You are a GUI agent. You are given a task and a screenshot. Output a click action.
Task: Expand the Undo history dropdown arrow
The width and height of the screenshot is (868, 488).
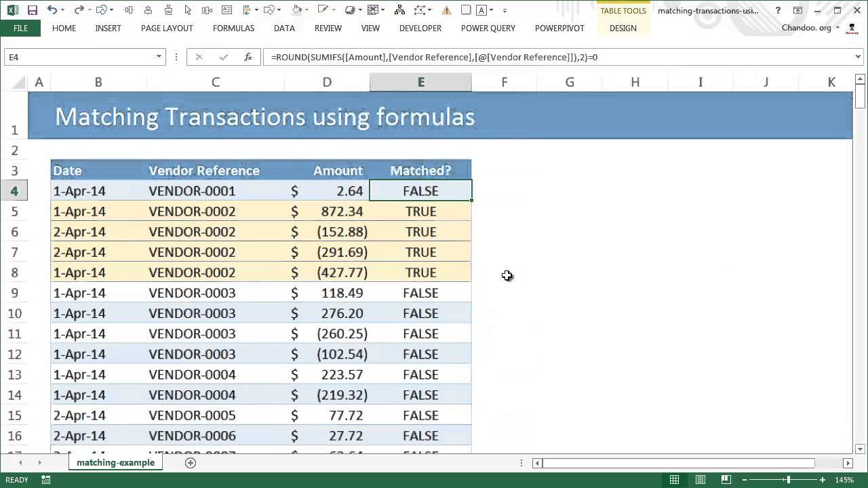point(62,10)
